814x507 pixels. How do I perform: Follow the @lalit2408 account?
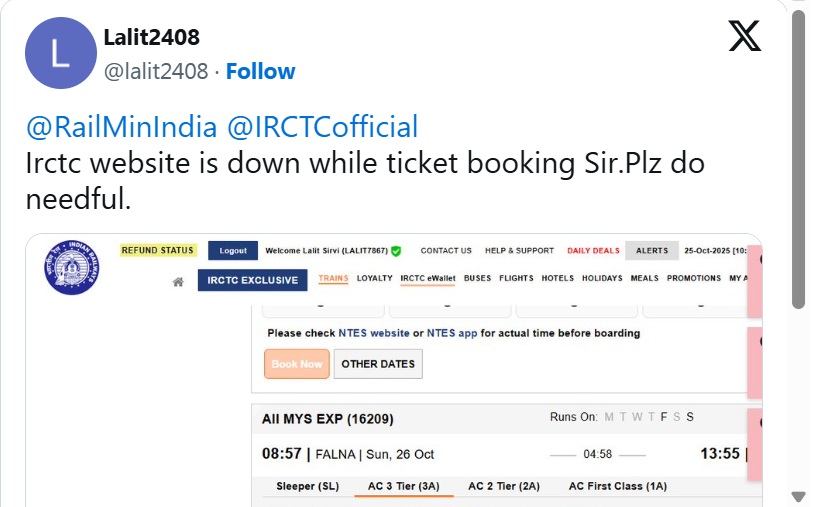260,71
